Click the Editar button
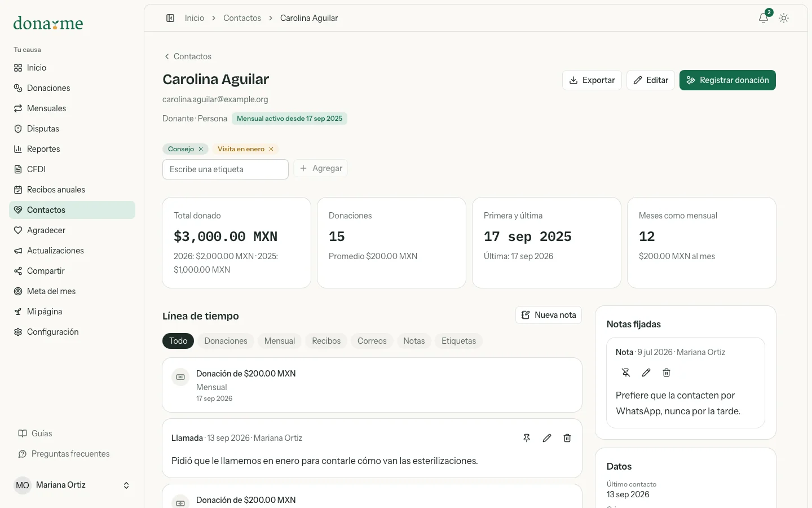 point(651,80)
